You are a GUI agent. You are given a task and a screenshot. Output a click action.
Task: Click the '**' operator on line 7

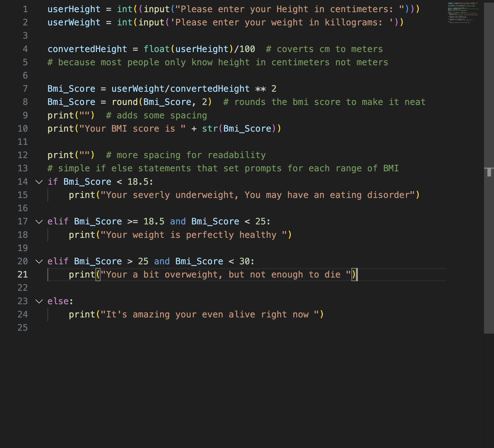pos(260,89)
